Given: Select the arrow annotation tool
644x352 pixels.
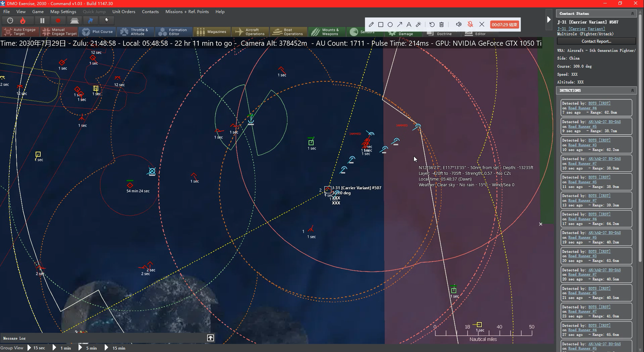Looking at the screenshot, I should click(x=399, y=24).
